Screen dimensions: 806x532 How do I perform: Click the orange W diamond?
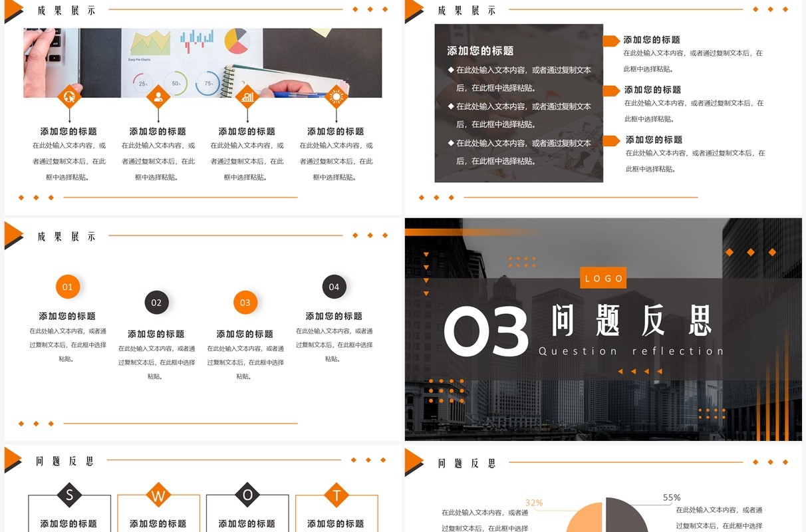[x=158, y=495]
